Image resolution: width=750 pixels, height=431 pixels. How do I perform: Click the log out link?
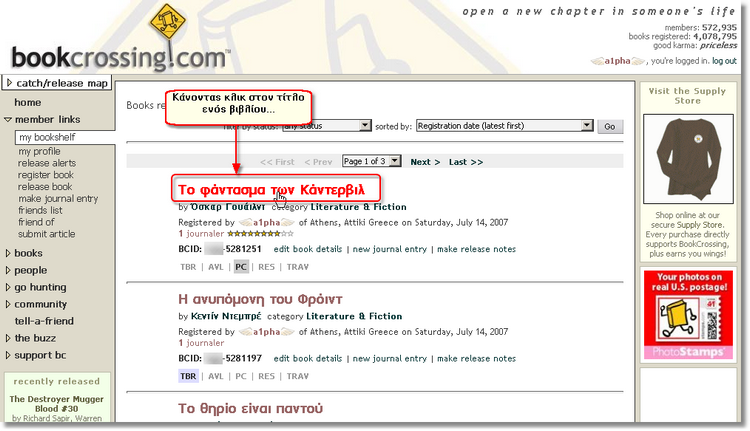[724, 61]
